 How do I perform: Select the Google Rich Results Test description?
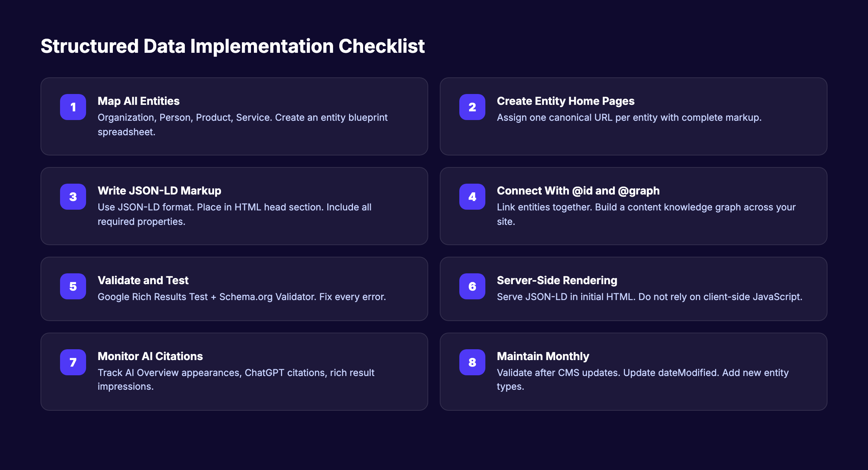(242, 297)
